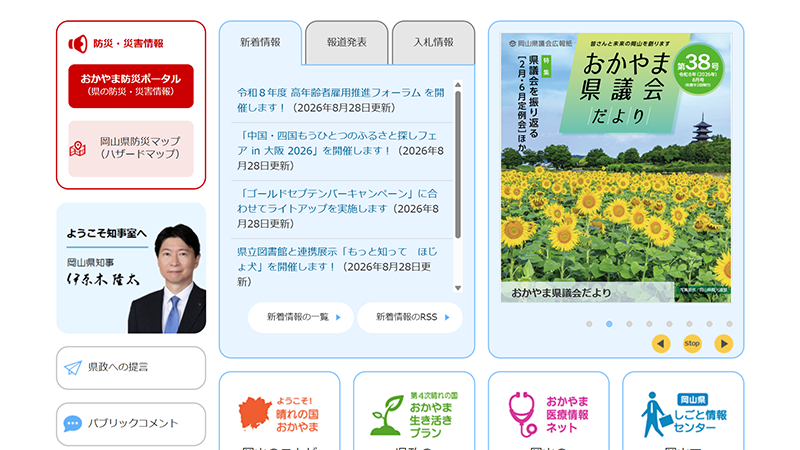Open ゴールドセプテンバーキャンペーン lightup link
The image size is (800, 450).
[x=337, y=201]
